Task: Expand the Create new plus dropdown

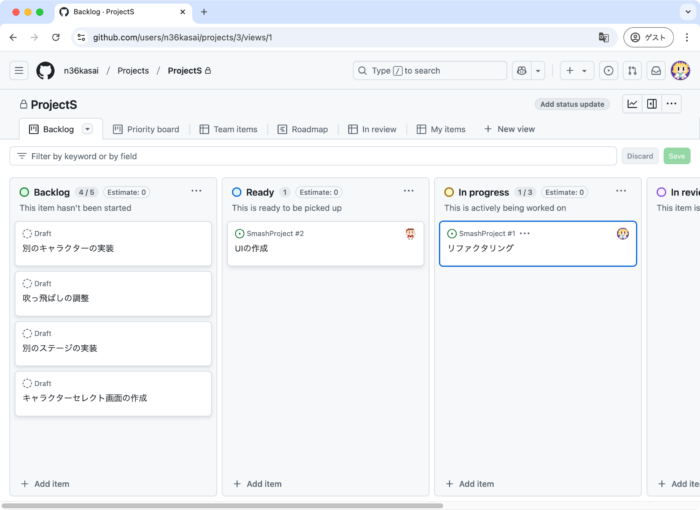Action: (577, 71)
